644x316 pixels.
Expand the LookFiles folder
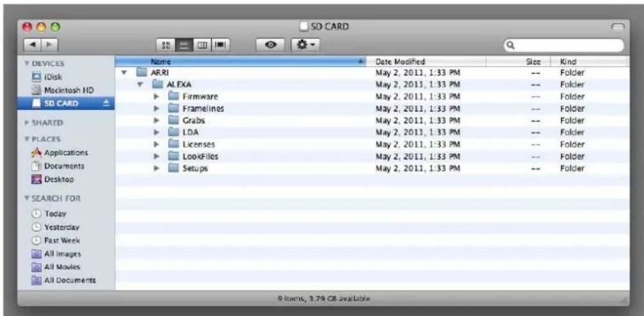pos(156,156)
